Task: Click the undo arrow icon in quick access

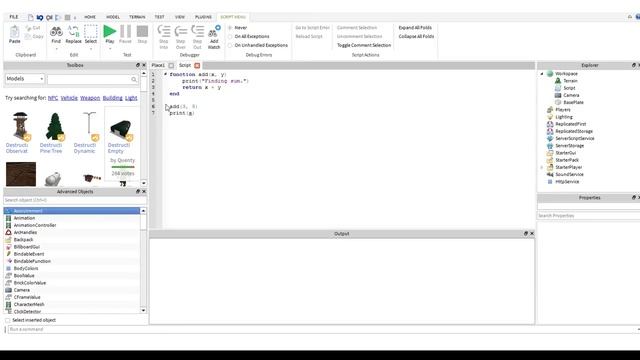Action: coord(40,17)
